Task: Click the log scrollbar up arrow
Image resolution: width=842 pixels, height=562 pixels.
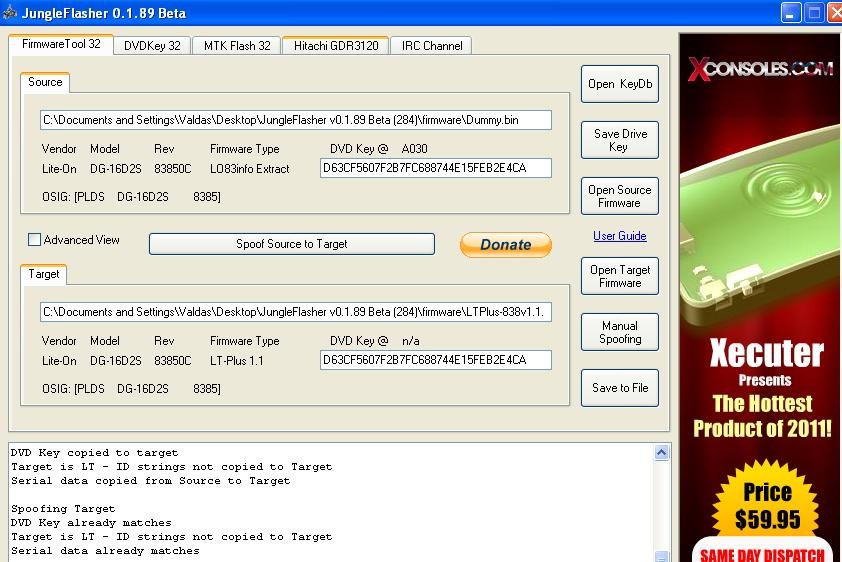Action: pos(662,453)
